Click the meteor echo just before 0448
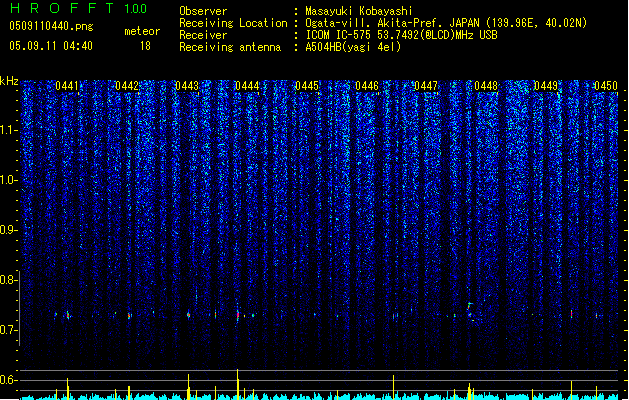This screenshot has height=400, width=629. click(470, 311)
